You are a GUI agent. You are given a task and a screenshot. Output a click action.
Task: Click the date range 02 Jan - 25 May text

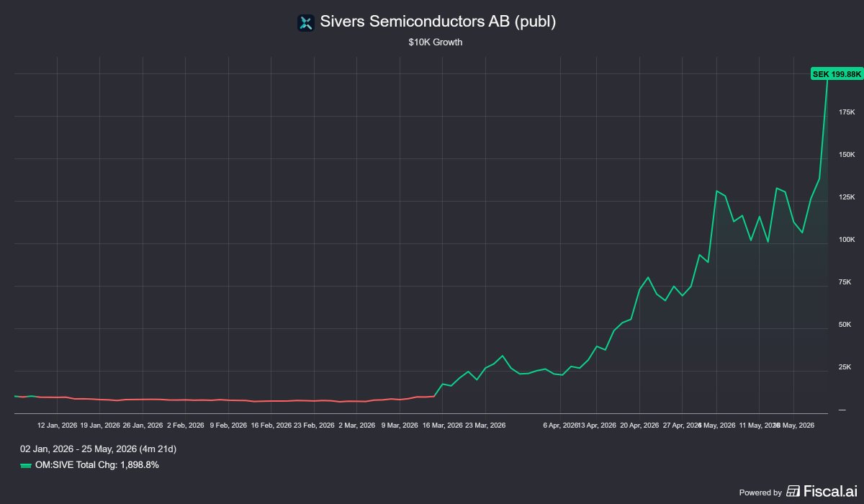click(x=98, y=449)
